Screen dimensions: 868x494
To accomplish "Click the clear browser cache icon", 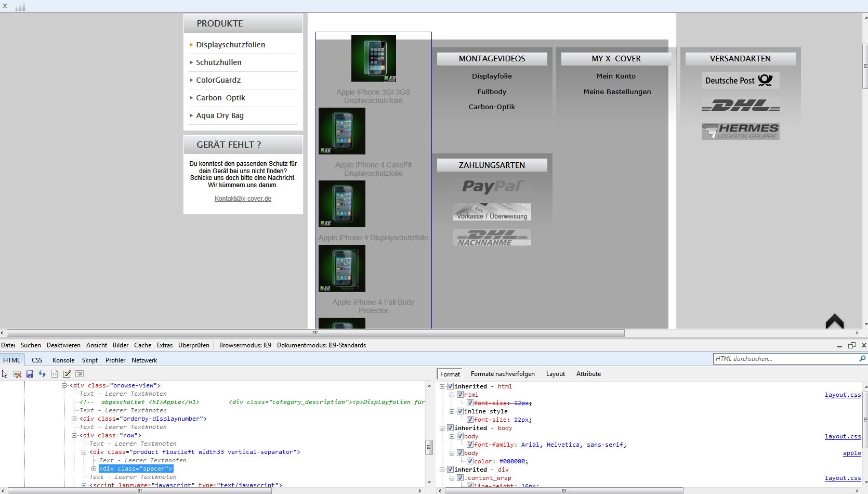I will [x=17, y=374].
